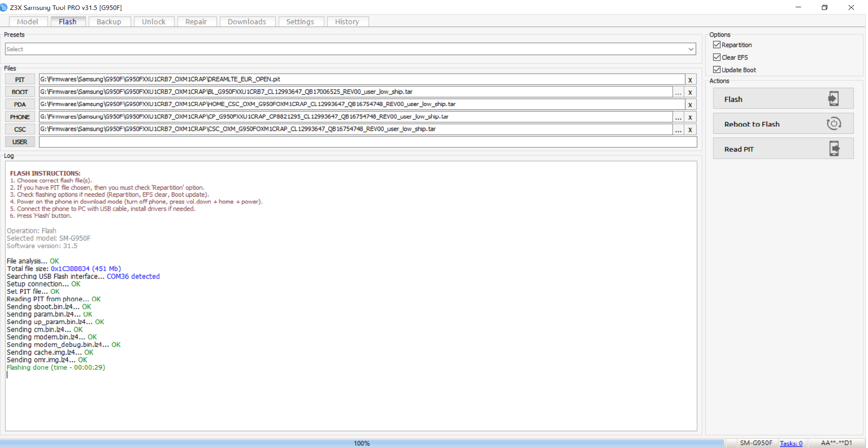Screen dimensions: 868x448
Task: Toggle the Update Boot checkbox
Action: pyautogui.click(x=717, y=70)
